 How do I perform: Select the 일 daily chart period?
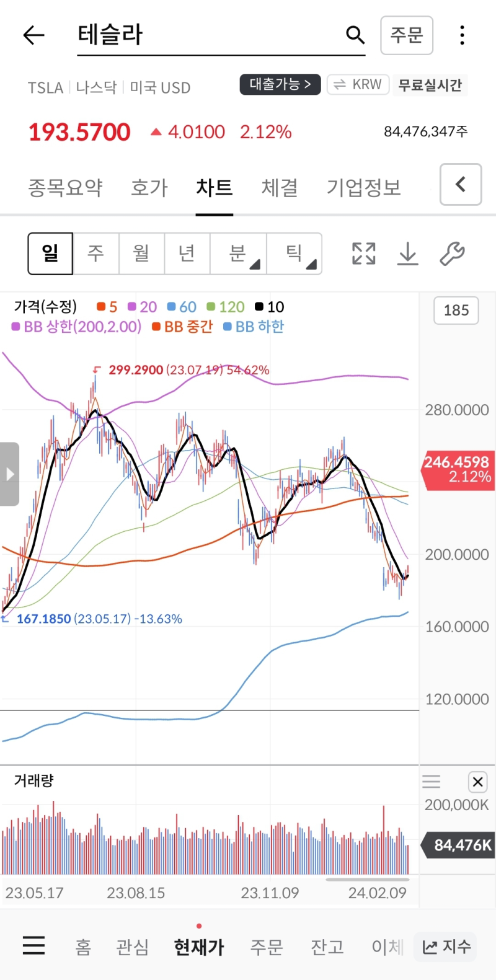coord(50,254)
